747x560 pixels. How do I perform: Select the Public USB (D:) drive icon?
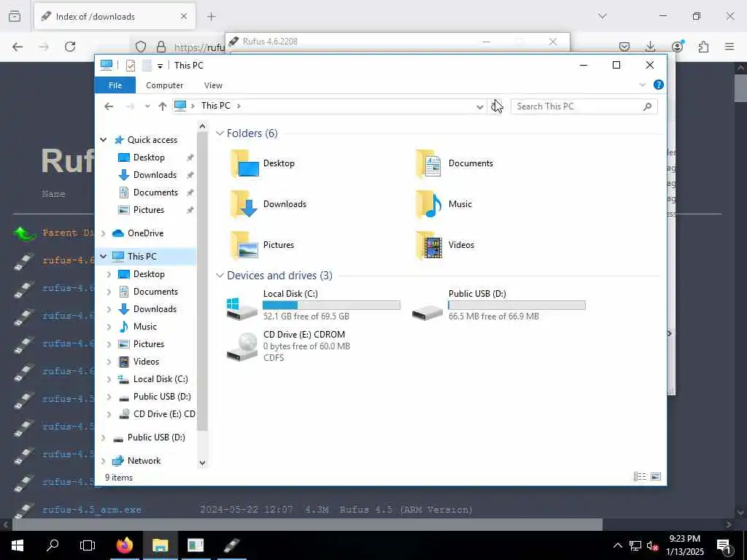pyautogui.click(x=427, y=312)
